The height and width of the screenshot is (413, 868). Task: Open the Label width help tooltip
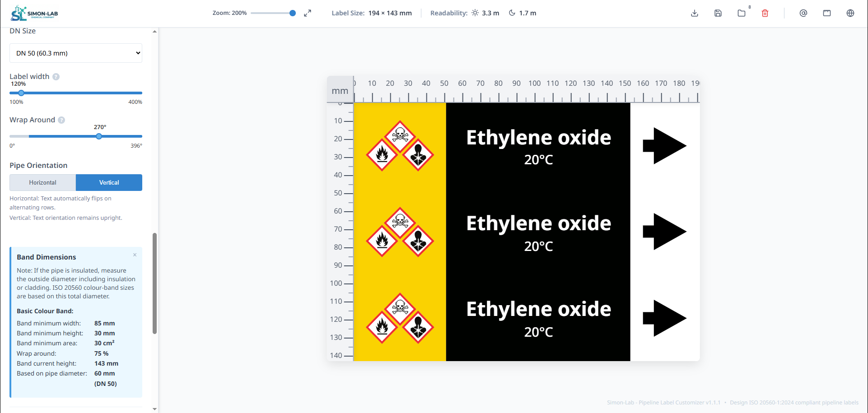pos(56,77)
